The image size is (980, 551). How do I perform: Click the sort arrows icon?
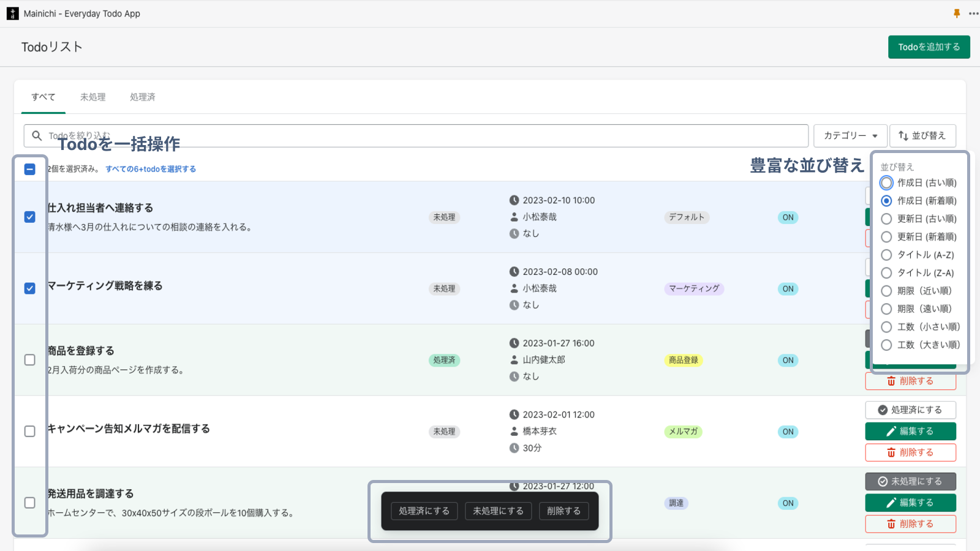point(903,136)
